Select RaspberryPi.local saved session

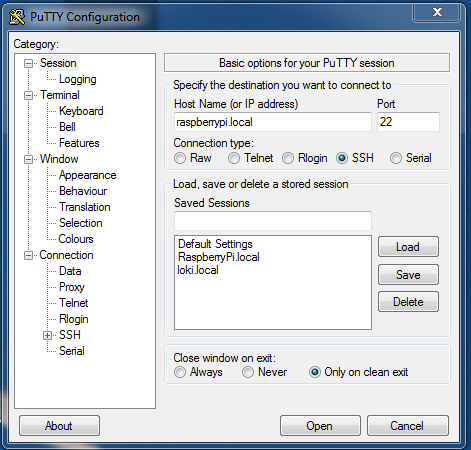[x=219, y=257]
